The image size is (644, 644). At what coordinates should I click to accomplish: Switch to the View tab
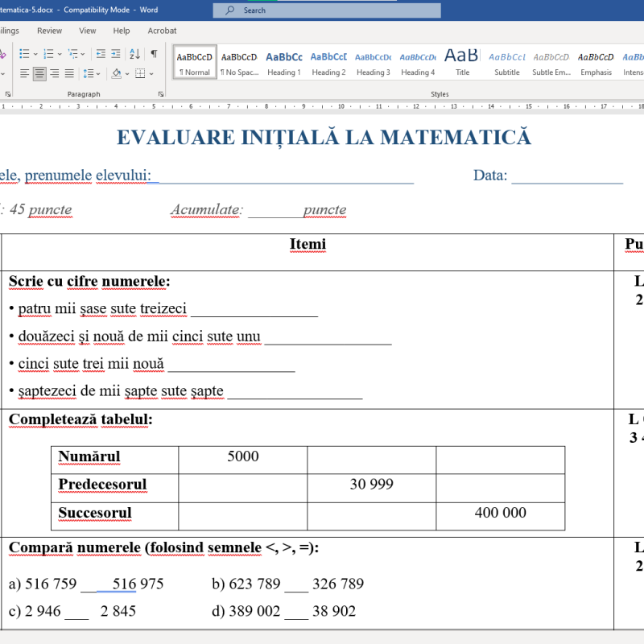tap(88, 31)
